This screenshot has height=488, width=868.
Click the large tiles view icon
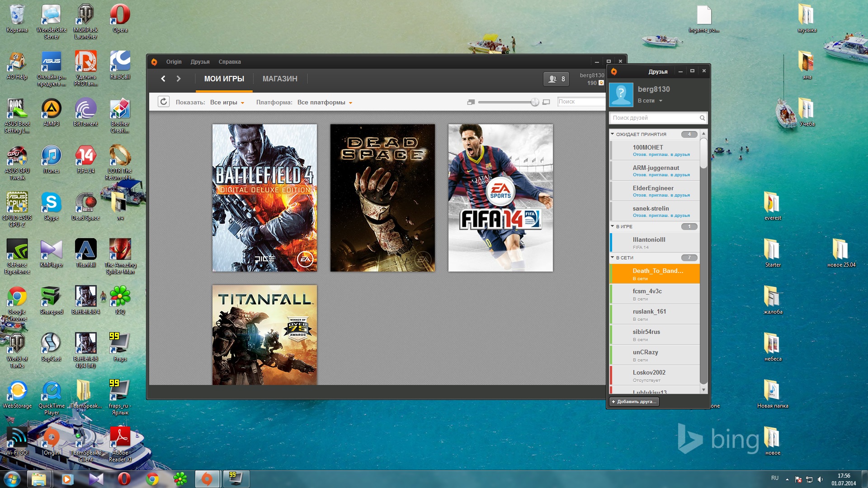point(546,102)
